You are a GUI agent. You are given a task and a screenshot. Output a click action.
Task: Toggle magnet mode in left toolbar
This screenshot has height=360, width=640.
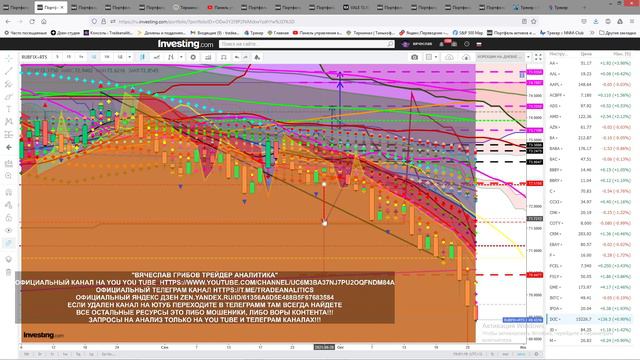tap(9, 192)
